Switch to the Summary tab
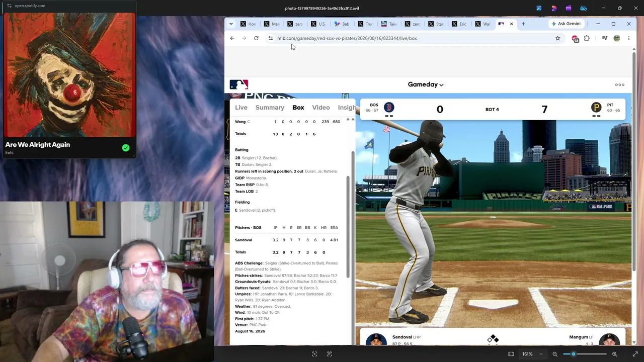Screen dimensions: 644x362 [x=270, y=108]
